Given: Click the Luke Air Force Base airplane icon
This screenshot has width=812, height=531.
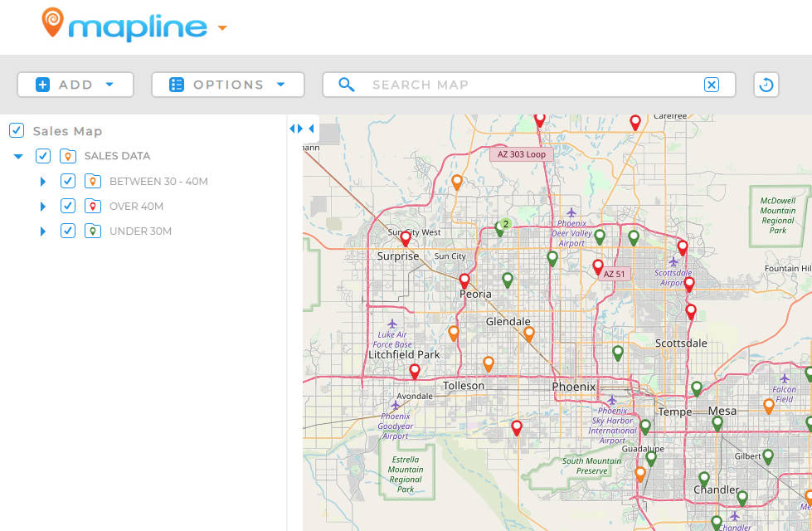Looking at the screenshot, I should (392, 324).
